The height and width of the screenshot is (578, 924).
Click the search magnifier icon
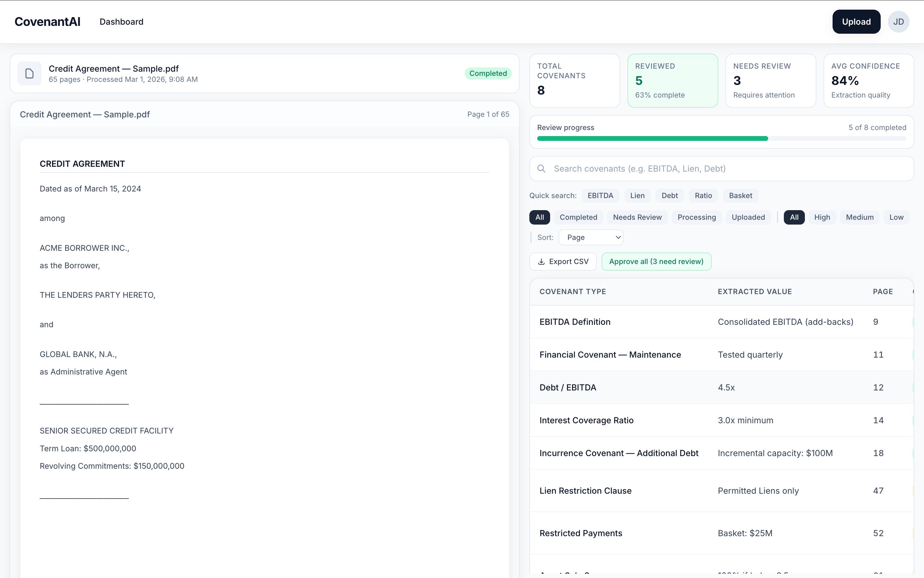541,169
